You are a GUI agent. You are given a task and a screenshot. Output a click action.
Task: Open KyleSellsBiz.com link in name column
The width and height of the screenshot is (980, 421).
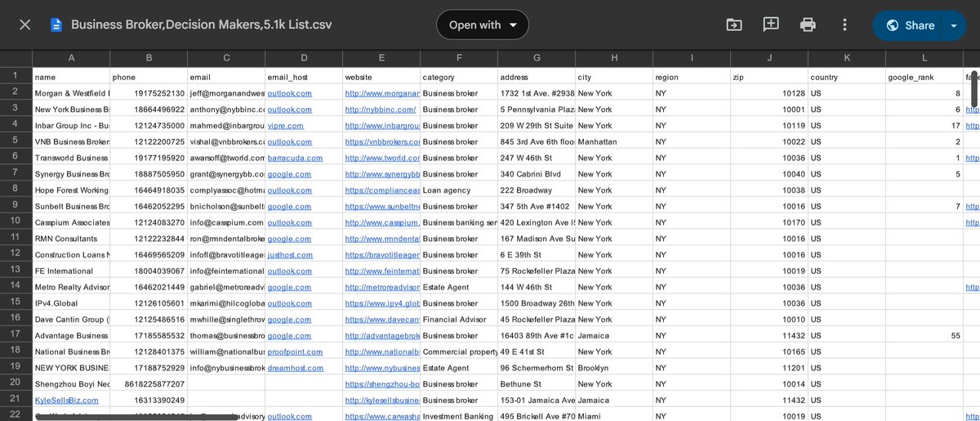pyautogui.click(x=66, y=400)
